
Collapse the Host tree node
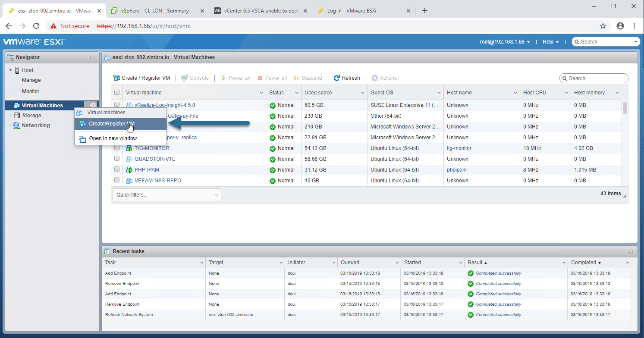pos(11,70)
